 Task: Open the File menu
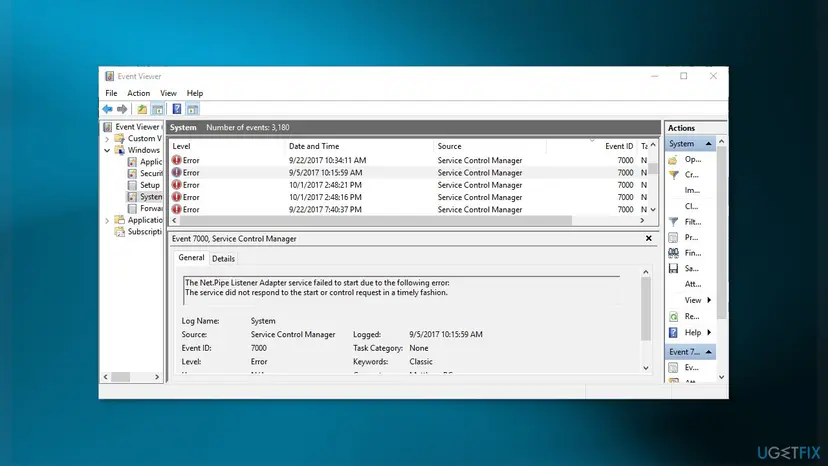[111, 93]
